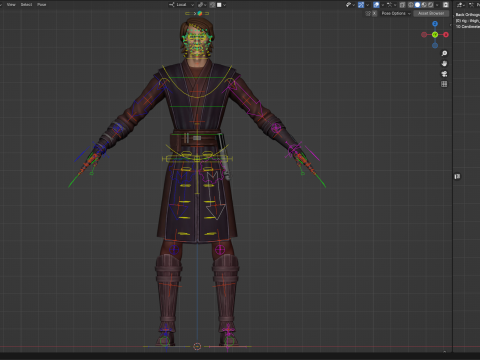Click the negative Z axis gizmo circle
The image size is (480, 360).
tap(435, 45)
